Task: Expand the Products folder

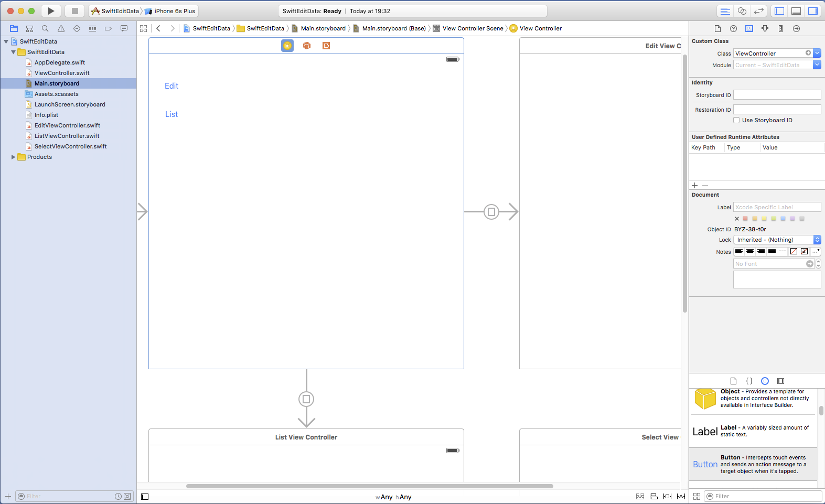Action: pyautogui.click(x=13, y=157)
